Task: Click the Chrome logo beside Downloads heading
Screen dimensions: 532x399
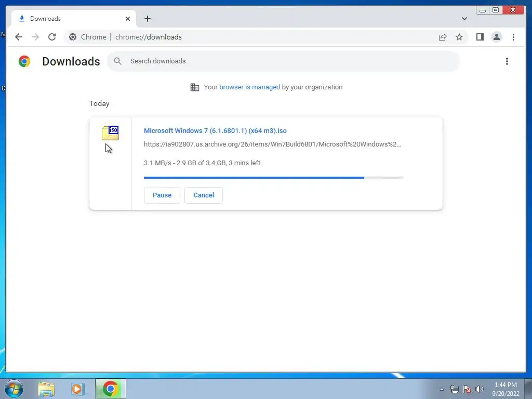Action: click(24, 61)
